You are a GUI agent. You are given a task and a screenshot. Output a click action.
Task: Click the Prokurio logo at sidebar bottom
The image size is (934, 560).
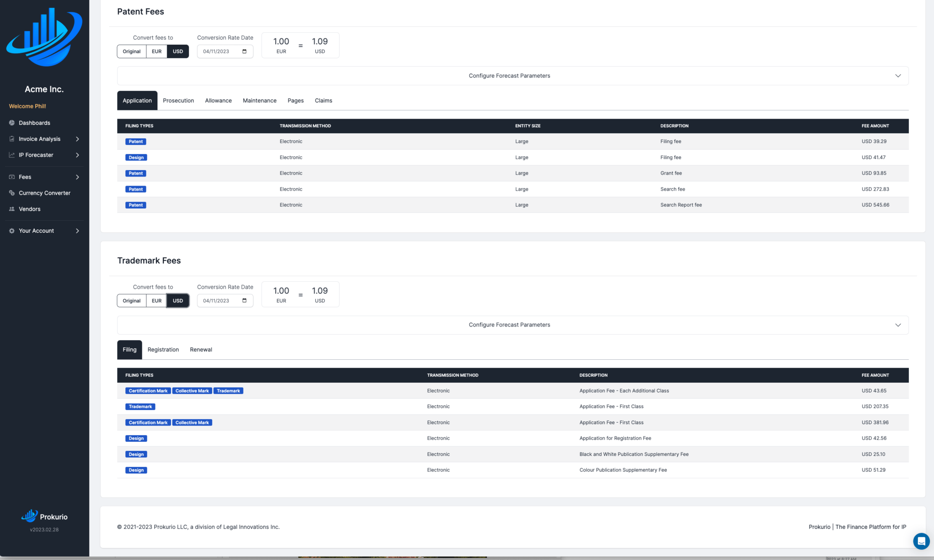pyautogui.click(x=44, y=516)
